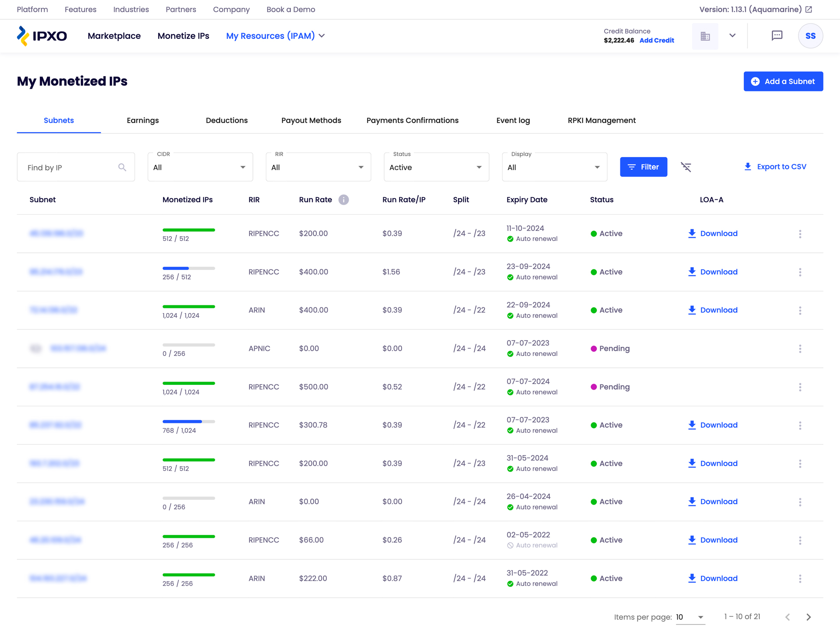Switch to the Earnings tab
The image size is (840, 642).
tap(143, 120)
